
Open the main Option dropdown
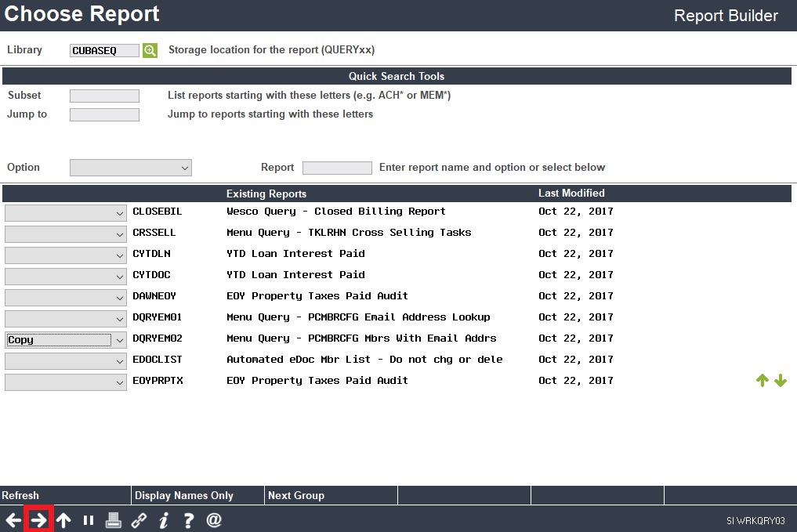(x=131, y=168)
